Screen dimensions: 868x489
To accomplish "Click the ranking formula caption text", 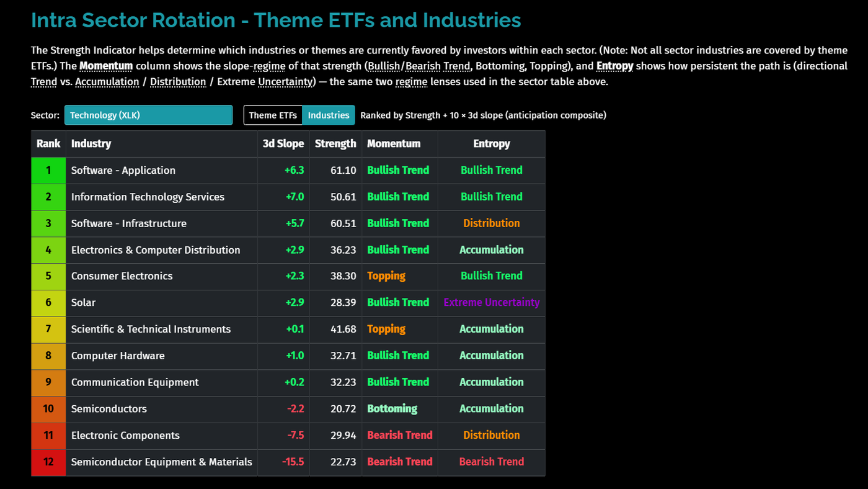I will (484, 115).
